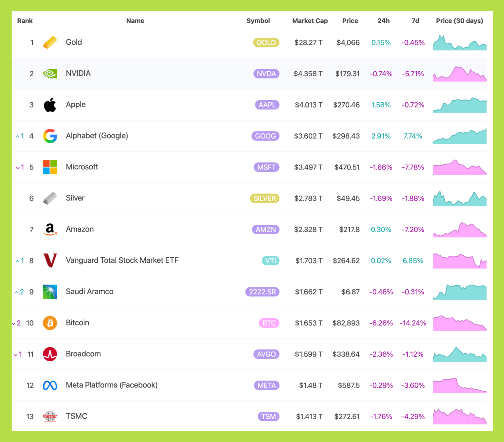The height and width of the screenshot is (442, 504).
Task: Click the NVIDIA logo icon
Action: (50, 74)
